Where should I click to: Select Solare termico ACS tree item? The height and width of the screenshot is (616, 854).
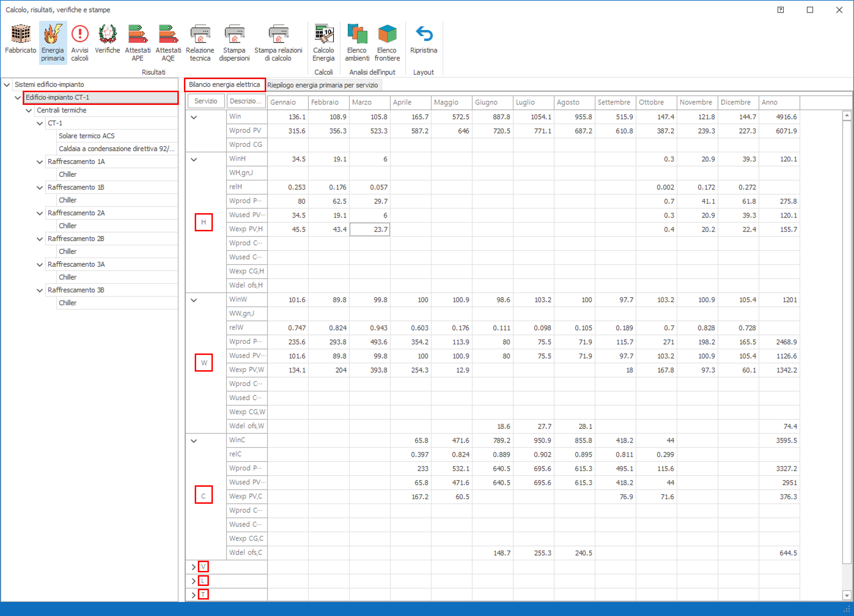click(87, 136)
